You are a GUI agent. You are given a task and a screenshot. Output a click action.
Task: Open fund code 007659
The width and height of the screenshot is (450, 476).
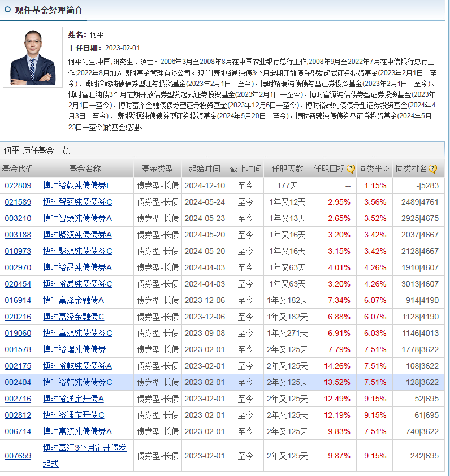18,456
